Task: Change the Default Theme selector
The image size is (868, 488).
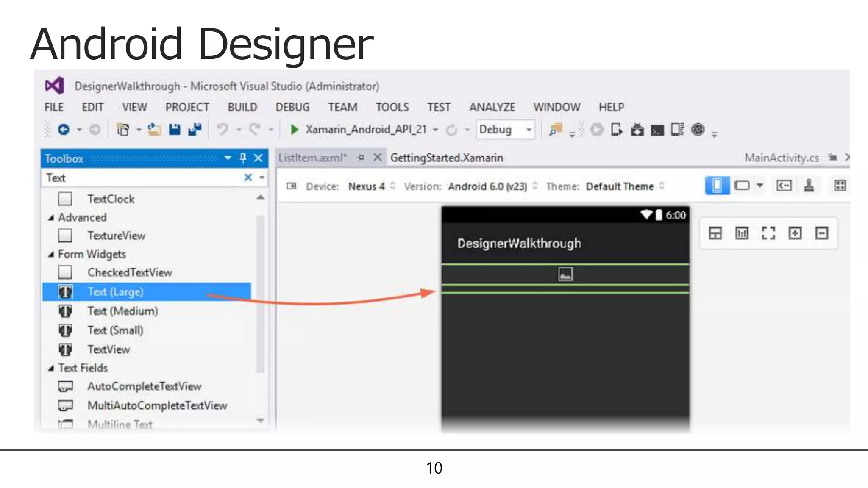Action: (625, 186)
